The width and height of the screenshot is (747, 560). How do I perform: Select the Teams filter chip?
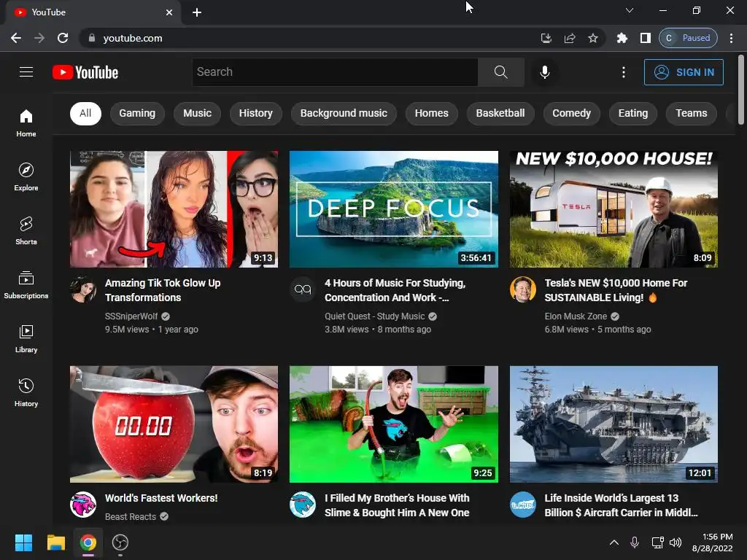[692, 113]
